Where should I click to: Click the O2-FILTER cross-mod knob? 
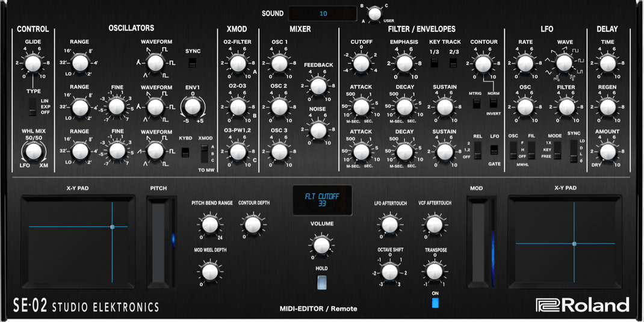point(237,64)
